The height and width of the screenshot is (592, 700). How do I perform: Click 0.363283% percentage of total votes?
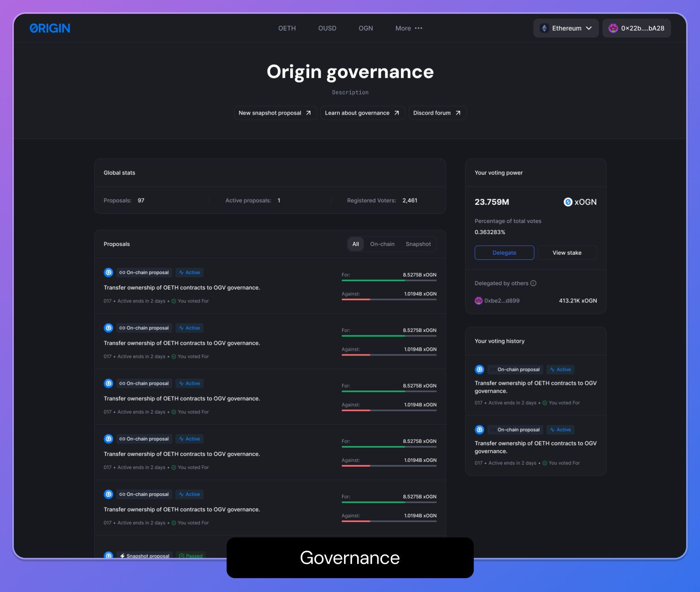(490, 232)
